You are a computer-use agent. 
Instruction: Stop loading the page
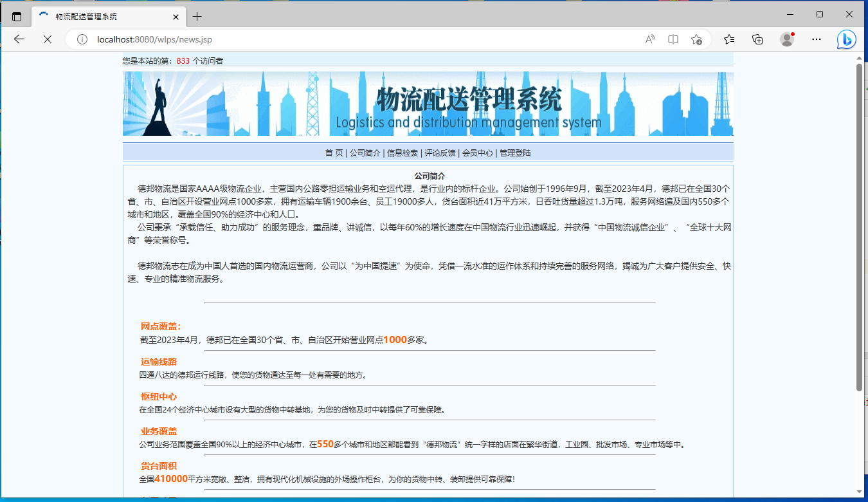click(x=48, y=39)
